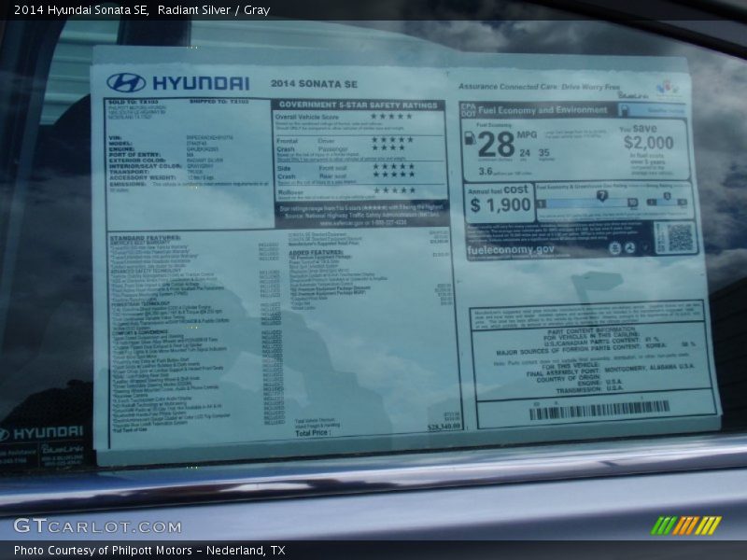Click the fuel pump icon in the blue header bar
This screenshot has height=560, width=747.
click(625, 110)
